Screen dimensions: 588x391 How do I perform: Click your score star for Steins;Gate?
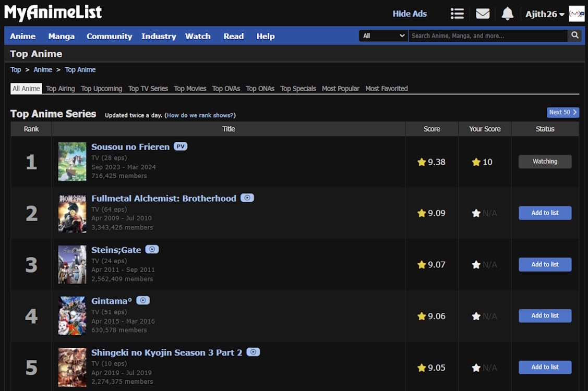(x=476, y=265)
